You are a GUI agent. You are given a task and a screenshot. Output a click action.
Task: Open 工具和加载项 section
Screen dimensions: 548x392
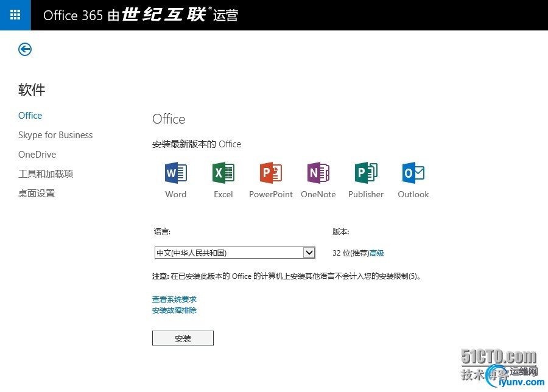[46, 173]
